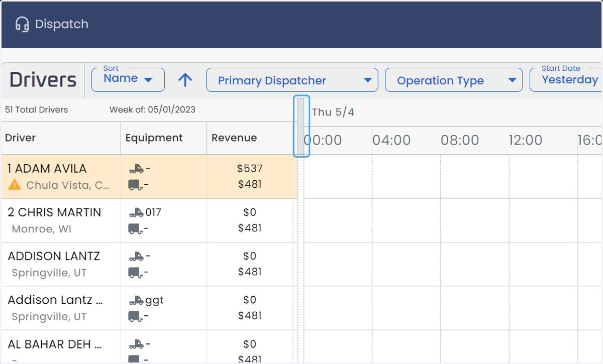
Task: Click Week of: 05/01/2023 text
Action: [152, 109]
